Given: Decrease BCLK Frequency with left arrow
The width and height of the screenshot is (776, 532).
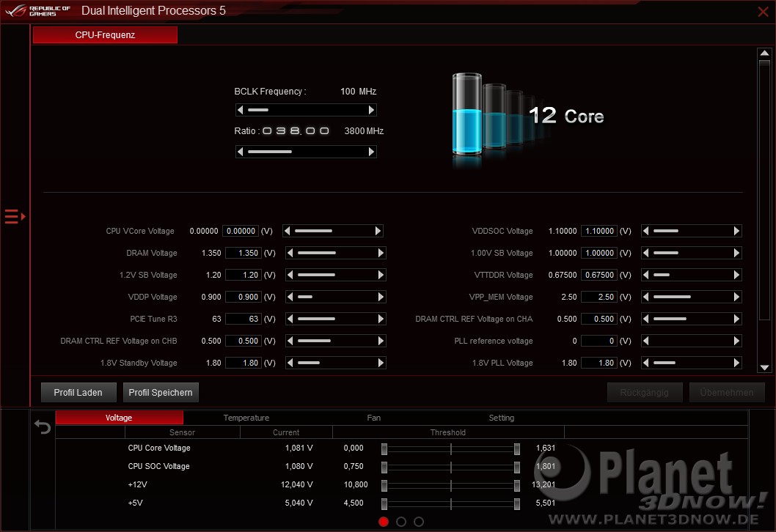Looking at the screenshot, I should tap(241, 110).
